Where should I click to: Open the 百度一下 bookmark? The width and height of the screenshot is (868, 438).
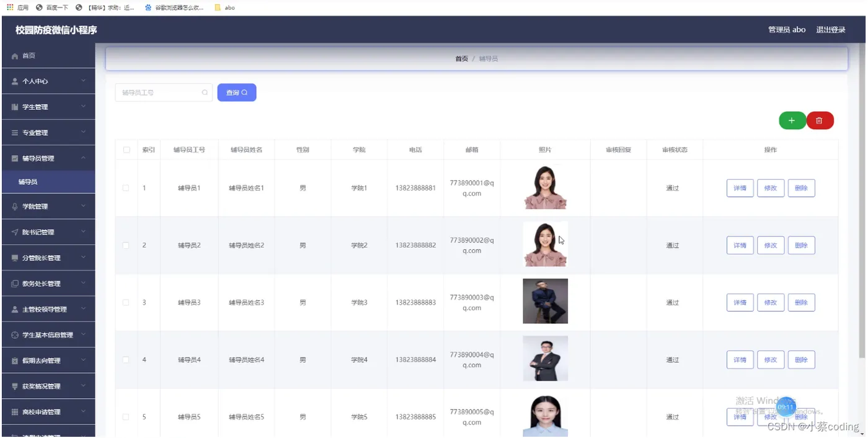point(52,7)
